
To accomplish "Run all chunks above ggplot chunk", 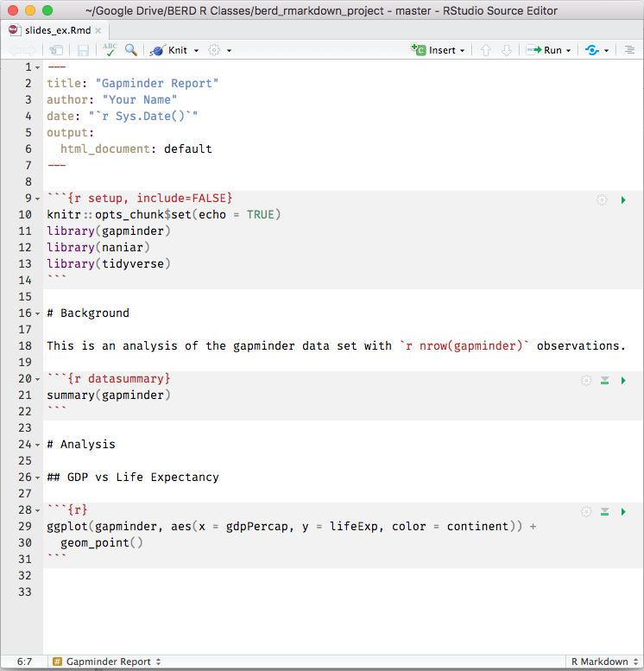I will point(604,512).
